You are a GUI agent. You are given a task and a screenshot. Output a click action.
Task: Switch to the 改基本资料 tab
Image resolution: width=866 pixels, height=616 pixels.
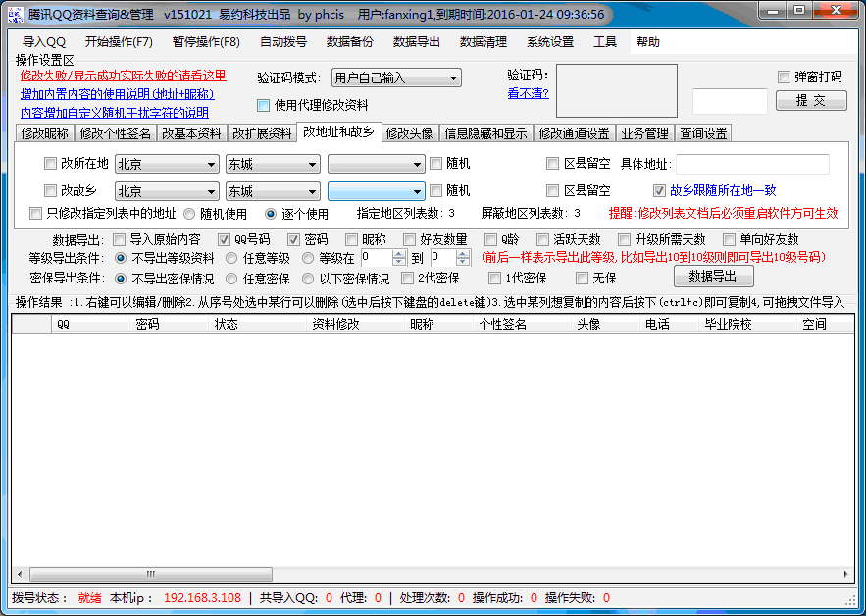point(191,133)
